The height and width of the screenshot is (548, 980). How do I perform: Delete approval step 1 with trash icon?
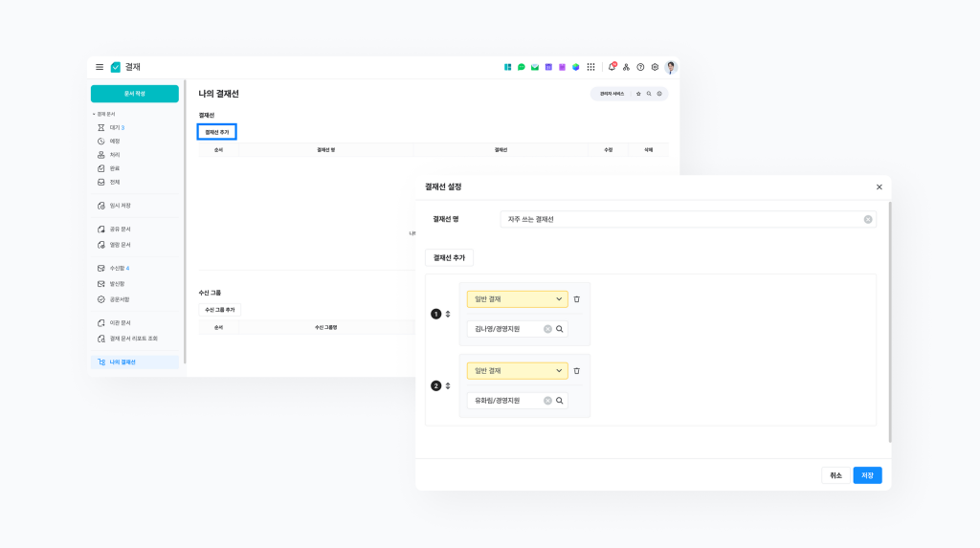577,299
